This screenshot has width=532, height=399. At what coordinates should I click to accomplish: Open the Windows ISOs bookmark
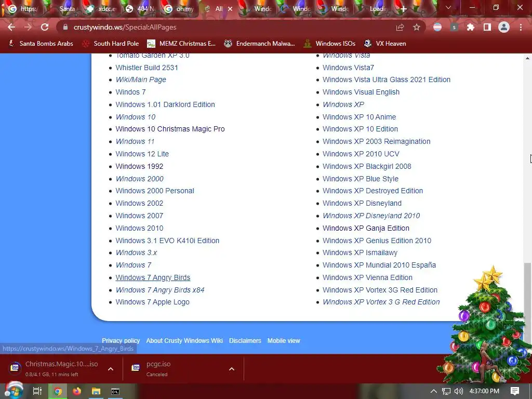tap(329, 44)
